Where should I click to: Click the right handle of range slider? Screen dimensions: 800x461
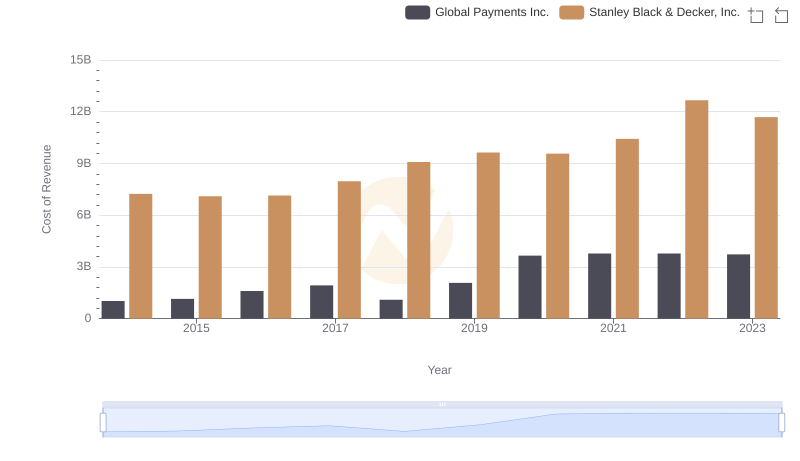(781, 423)
